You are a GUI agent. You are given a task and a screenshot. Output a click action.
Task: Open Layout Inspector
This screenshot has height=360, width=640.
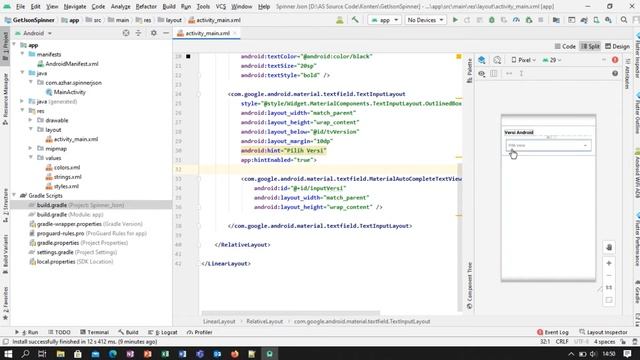point(603,332)
